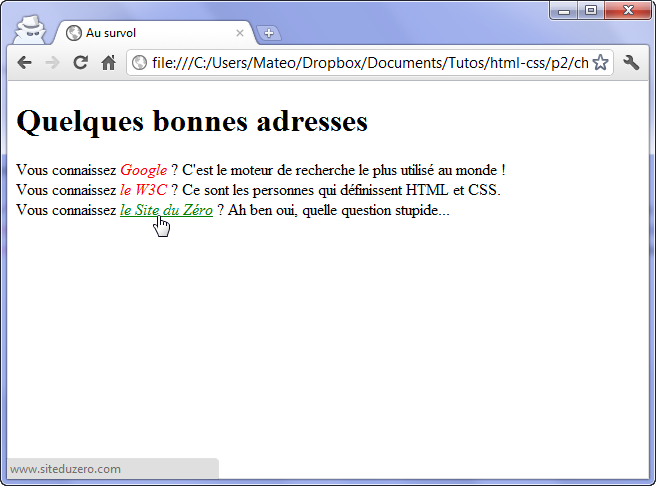Click the www.siteduzero.com status bar text
656x486 pixels.
65,469
